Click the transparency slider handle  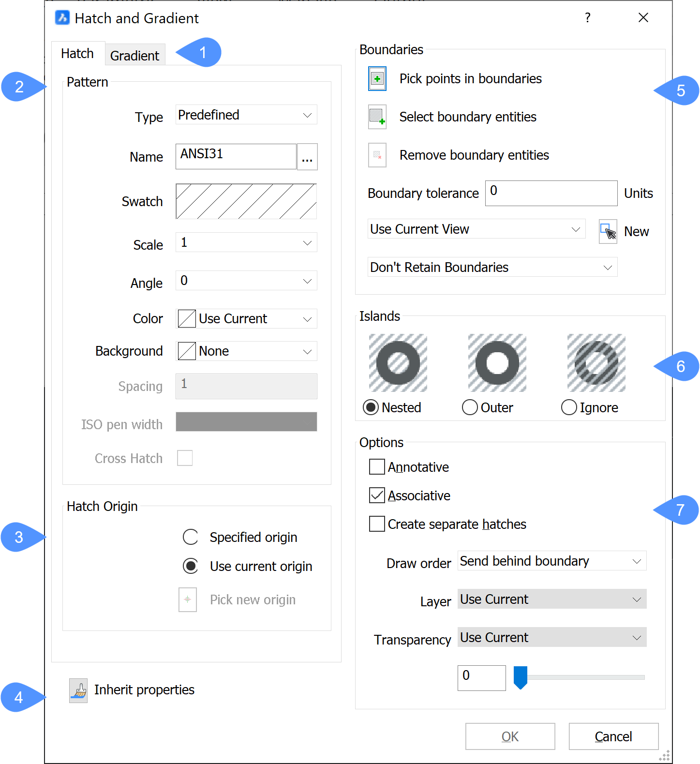[520, 677]
